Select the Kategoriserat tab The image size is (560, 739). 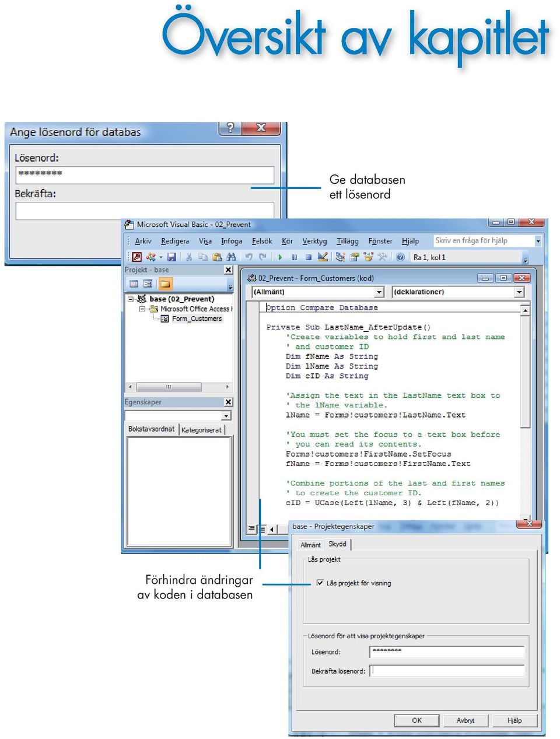pos(201,430)
